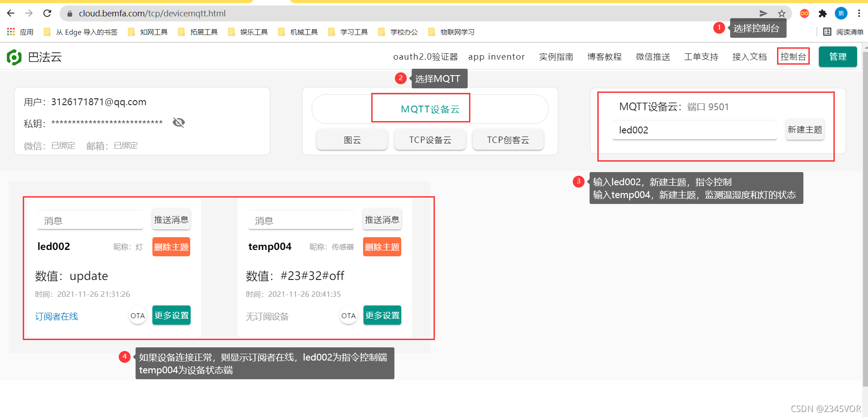868x417 pixels.
Task: Open Chrome's three-dot menu
Action: point(859,14)
